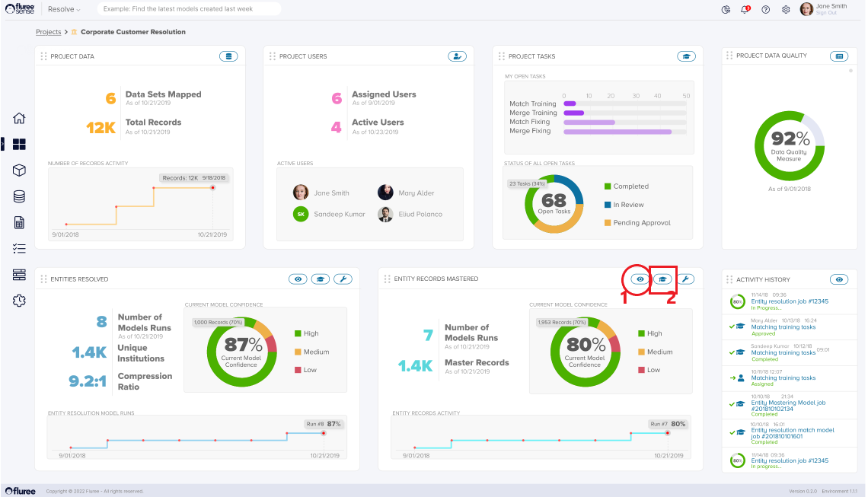Open the notifications bell icon
Viewport: 868px width, 497px height.
click(x=745, y=10)
